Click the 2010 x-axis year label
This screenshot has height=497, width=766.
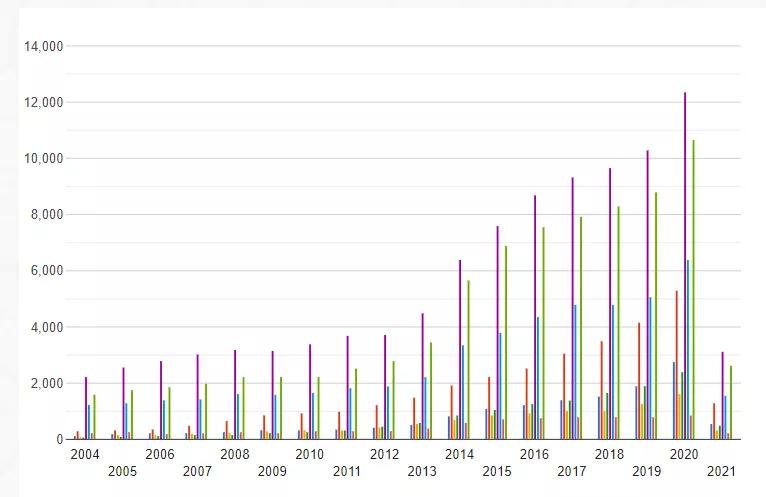pyautogui.click(x=310, y=454)
